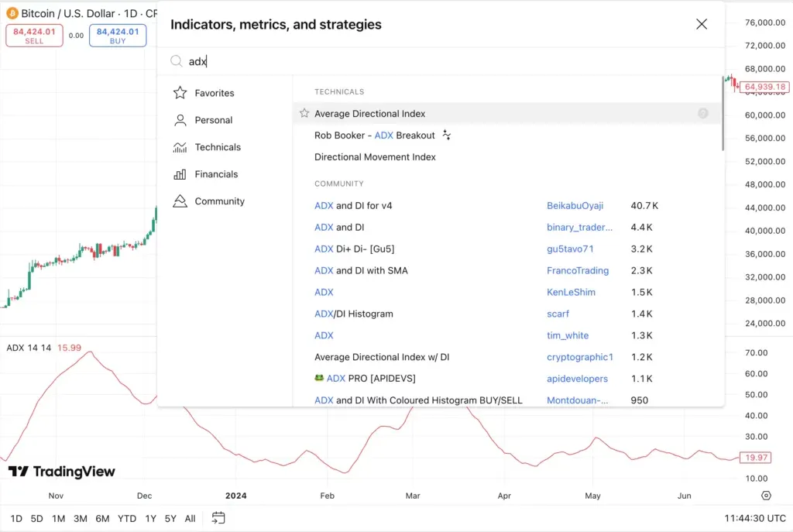Click the magnifier search icon in dialog
The image size is (793, 532).
[x=177, y=61]
